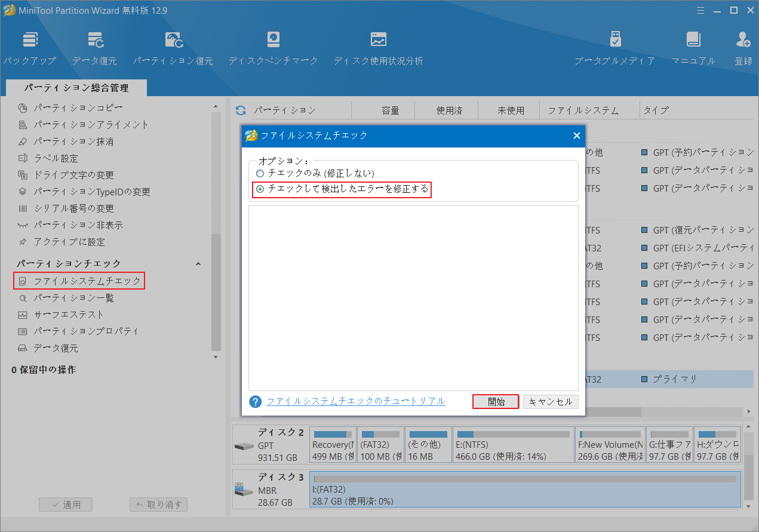Click the hamburger menu in the title bar
This screenshot has height=532, width=759.
[x=702, y=10]
